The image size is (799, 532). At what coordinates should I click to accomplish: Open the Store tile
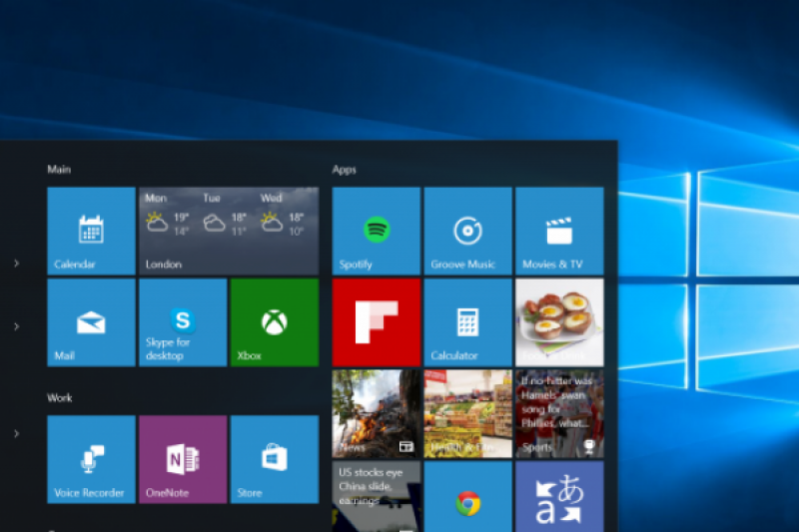(x=275, y=459)
